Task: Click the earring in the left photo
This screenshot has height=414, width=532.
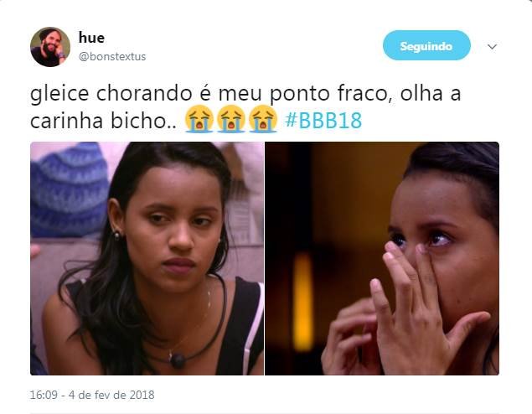Action: pos(116,235)
